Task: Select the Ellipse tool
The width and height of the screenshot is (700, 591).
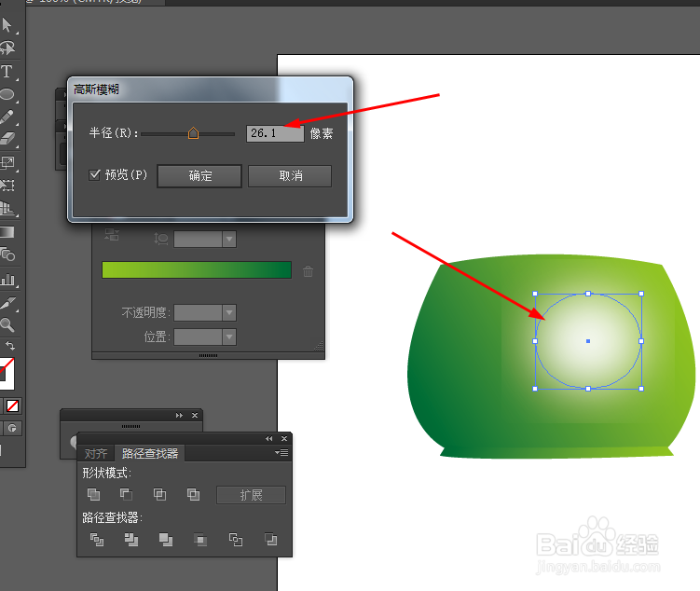Action: tap(7, 94)
